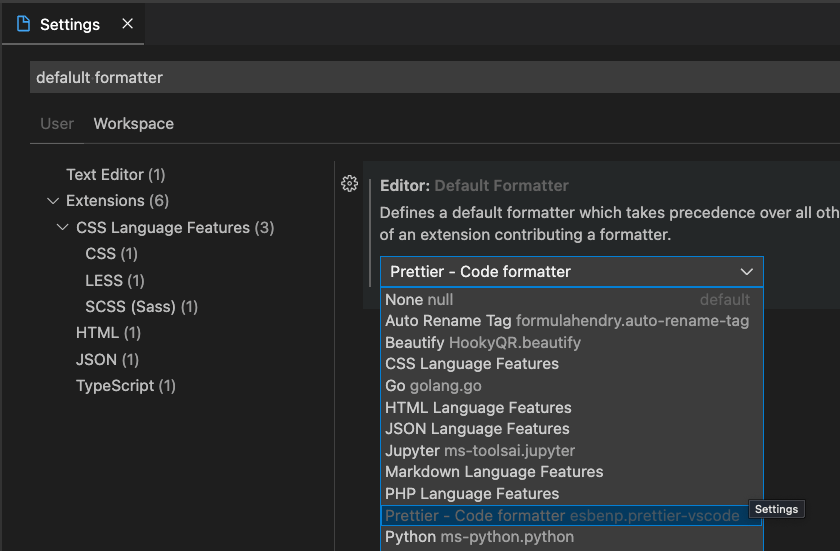Collapse the Extensions (6) tree node

52,201
